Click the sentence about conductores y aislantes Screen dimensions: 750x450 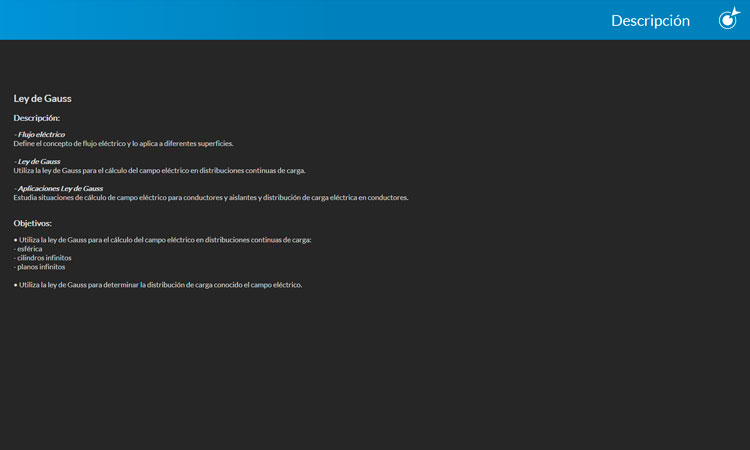210,197
